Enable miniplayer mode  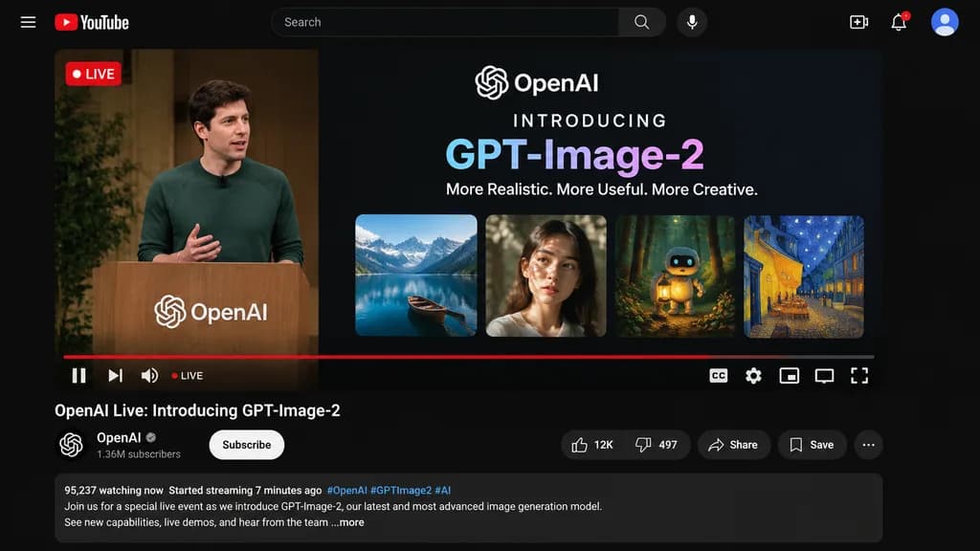[789, 375]
